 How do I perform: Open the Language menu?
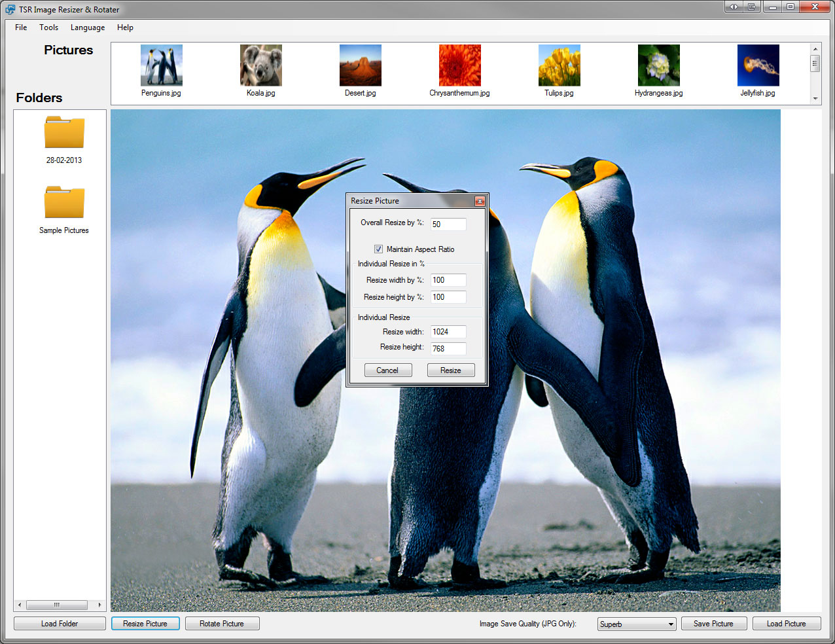pyautogui.click(x=88, y=27)
